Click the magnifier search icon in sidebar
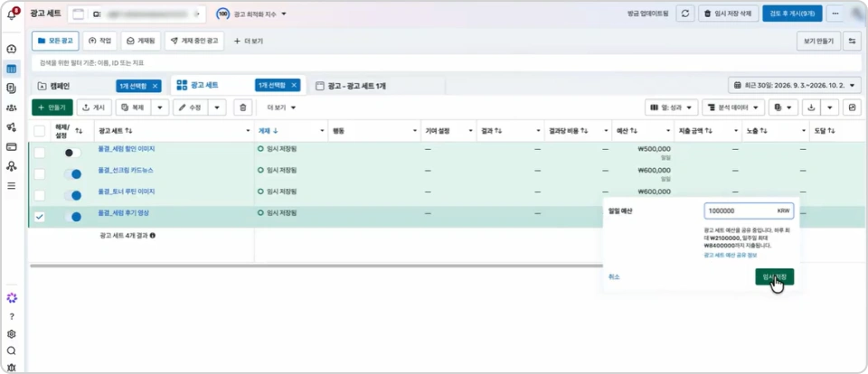The image size is (868, 374). click(11, 351)
